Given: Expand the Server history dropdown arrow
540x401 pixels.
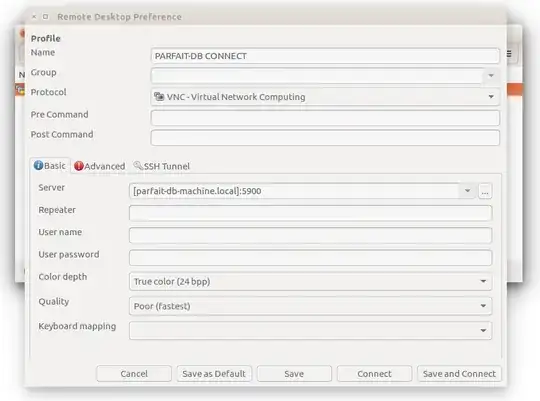Looking at the screenshot, I should pyautogui.click(x=467, y=191).
